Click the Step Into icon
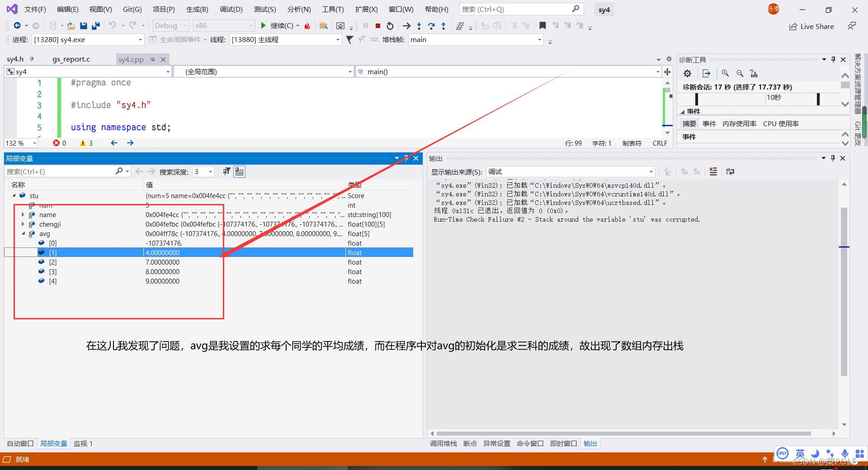The height and width of the screenshot is (470, 868). [x=419, y=26]
